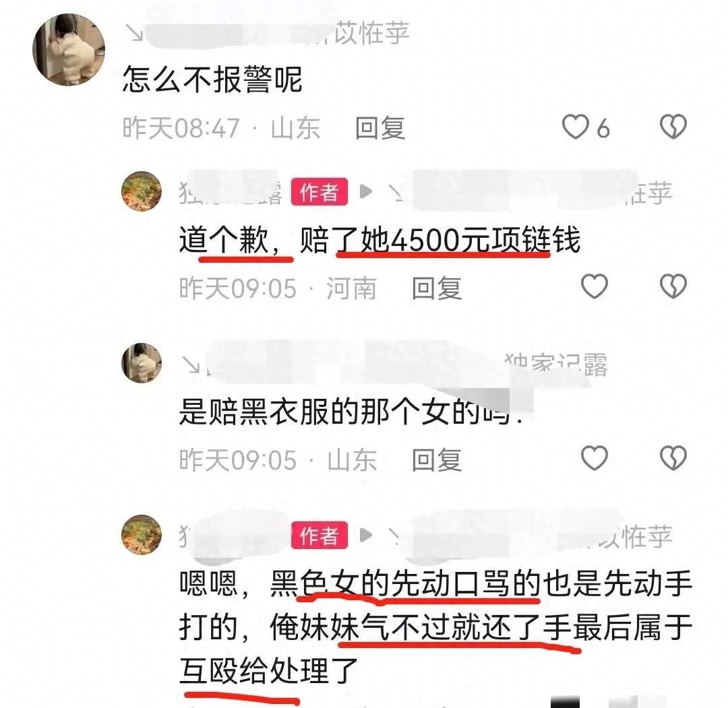Screen dimensions: 728x708
Task: Open author avatar beside 互殴 reply
Action: [142, 534]
